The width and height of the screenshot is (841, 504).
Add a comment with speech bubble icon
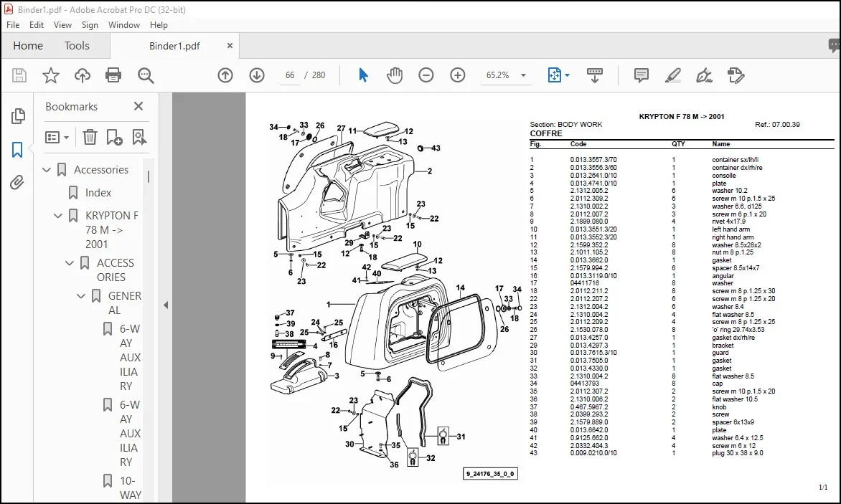641,75
